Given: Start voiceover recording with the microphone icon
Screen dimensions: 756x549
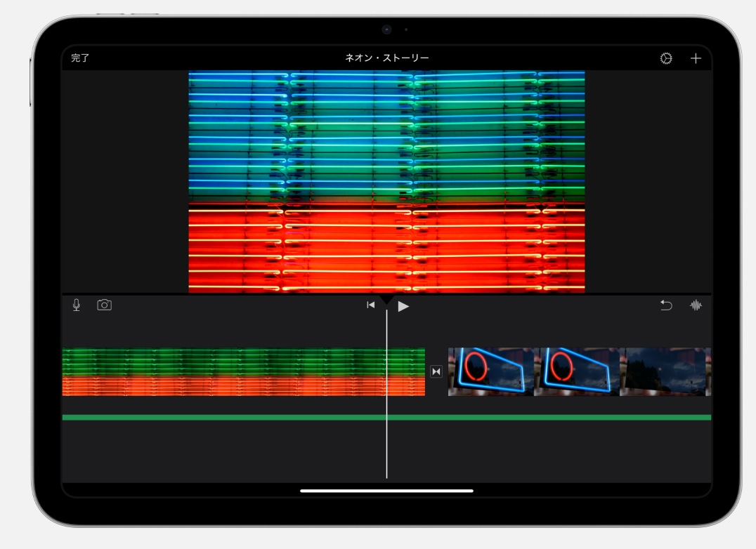Looking at the screenshot, I should pyautogui.click(x=77, y=305).
